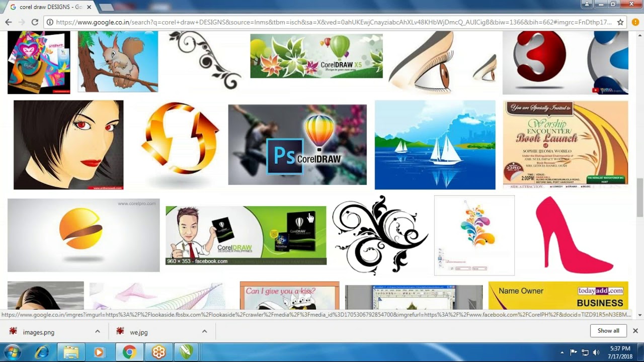644x362 pixels.
Task: Open the Windows Start menu
Action: coord(12,352)
